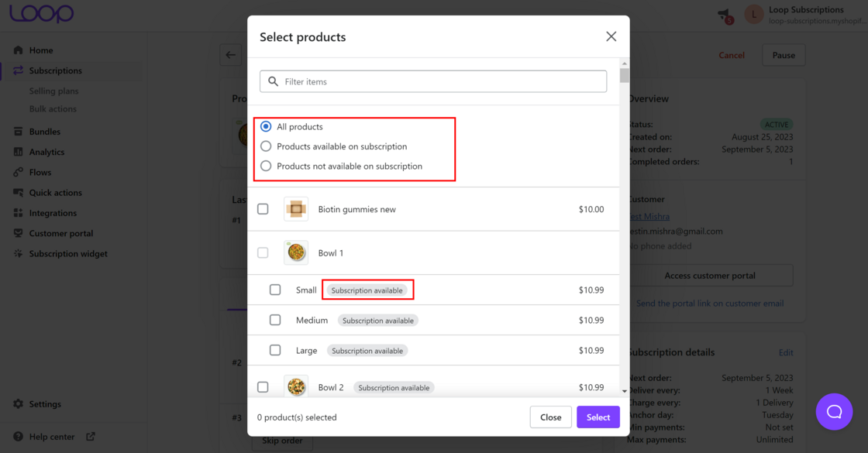Click the Biotin gummies new thumbnail
Image resolution: width=868 pixels, height=453 pixels.
296,209
